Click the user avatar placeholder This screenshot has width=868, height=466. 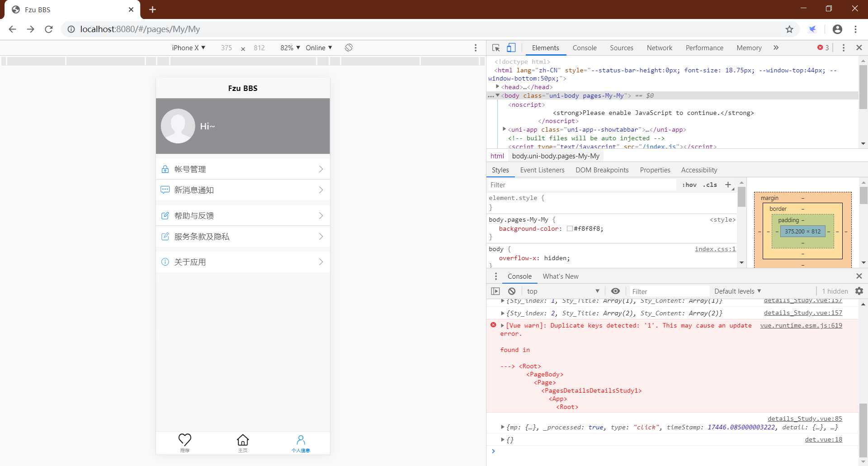[x=178, y=126]
